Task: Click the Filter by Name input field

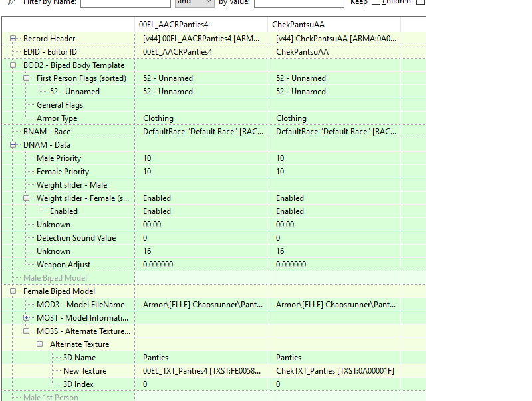Action: pyautogui.click(x=126, y=3)
